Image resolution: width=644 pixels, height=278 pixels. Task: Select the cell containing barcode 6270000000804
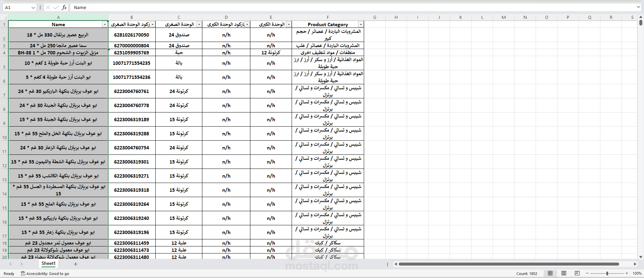tap(132, 46)
